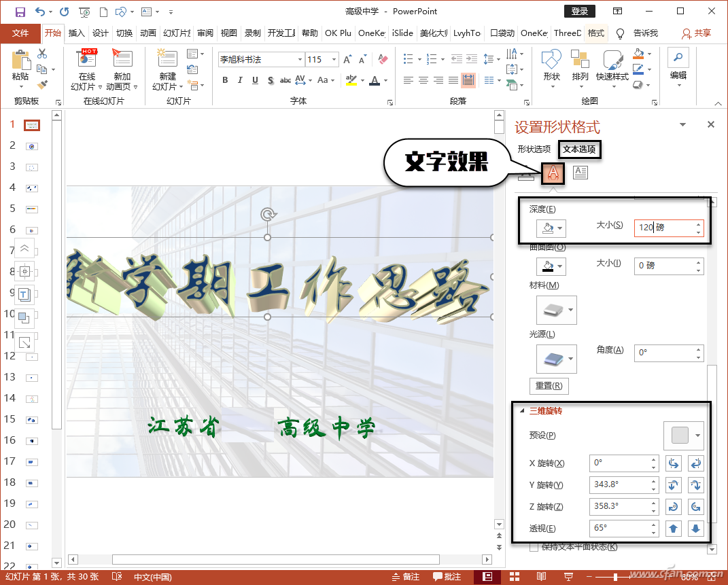Screen dimensions: 728x585
Task: Toggle italic formatting
Action: pos(239,80)
